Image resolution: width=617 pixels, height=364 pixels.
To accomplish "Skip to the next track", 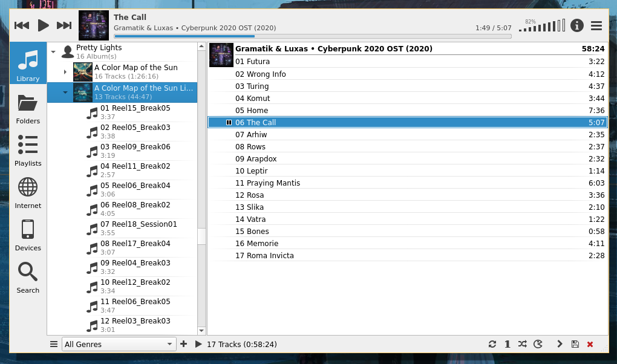I will coord(64,25).
